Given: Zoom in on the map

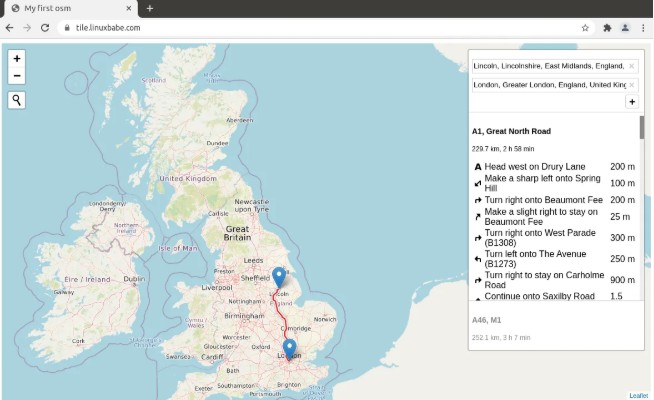Looking at the screenshot, I should 17,59.
